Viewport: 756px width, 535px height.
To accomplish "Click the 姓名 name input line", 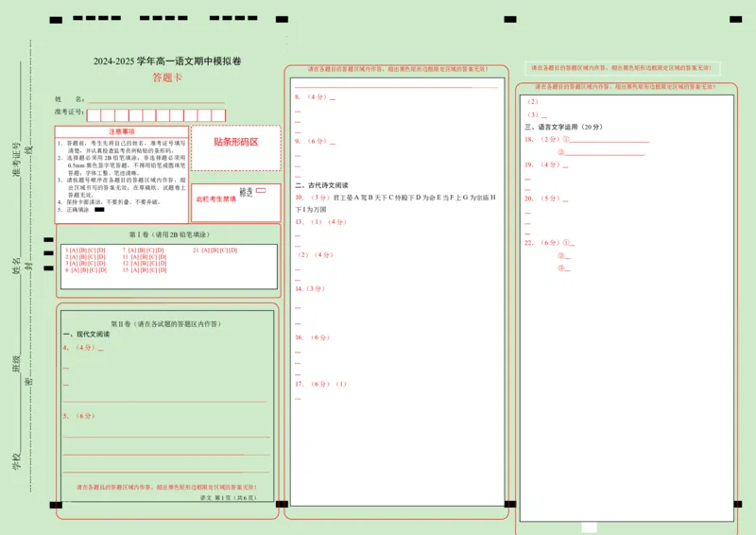I will point(156,98).
